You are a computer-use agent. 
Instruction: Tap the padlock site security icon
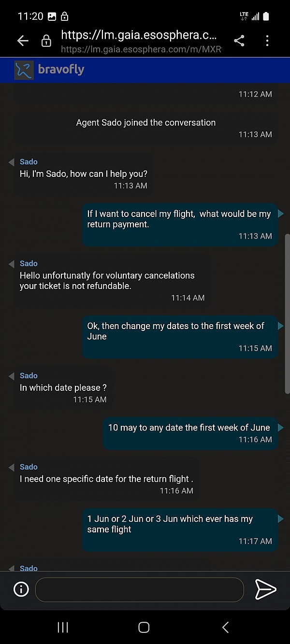(46, 41)
